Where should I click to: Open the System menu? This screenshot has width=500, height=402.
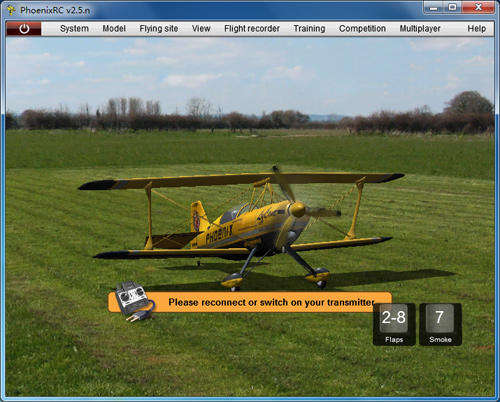74,29
